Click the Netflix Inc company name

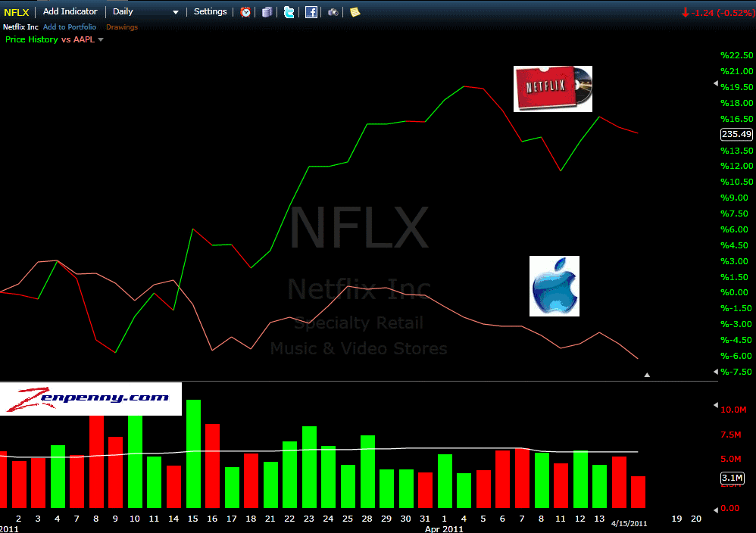[x=20, y=27]
